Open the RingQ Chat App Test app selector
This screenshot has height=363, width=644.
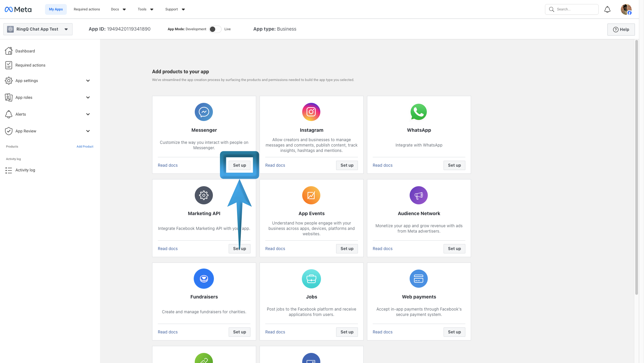pyautogui.click(x=37, y=29)
